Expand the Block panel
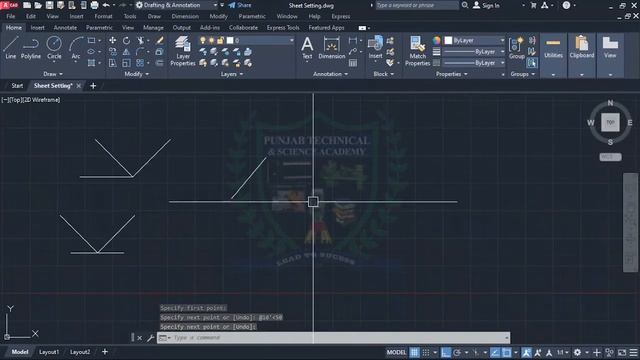Viewport: 640px width, 360px height. point(383,74)
